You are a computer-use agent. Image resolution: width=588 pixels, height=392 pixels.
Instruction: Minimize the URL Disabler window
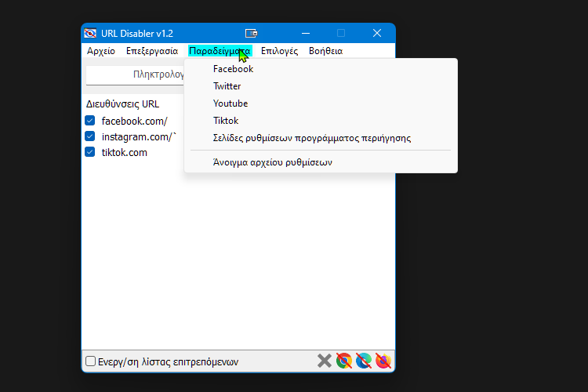(306, 34)
